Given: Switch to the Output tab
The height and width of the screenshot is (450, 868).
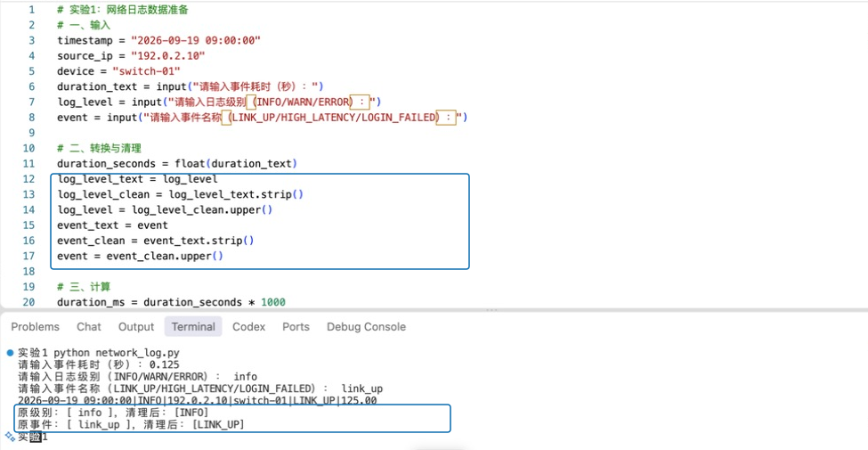Looking at the screenshot, I should coord(136,327).
